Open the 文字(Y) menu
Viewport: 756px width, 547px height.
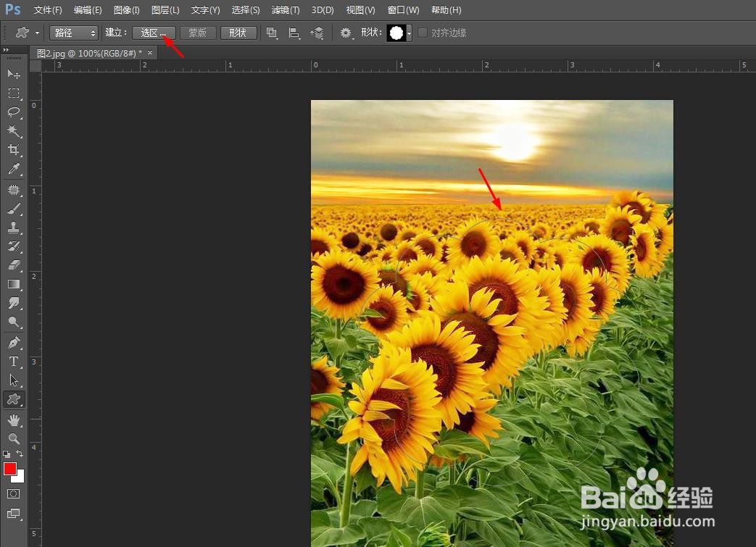point(205,9)
